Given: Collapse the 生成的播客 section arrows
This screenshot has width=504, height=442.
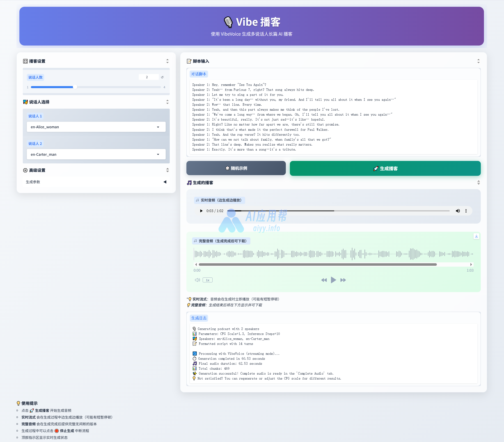Looking at the screenshot, I should [x=478, y=183].
